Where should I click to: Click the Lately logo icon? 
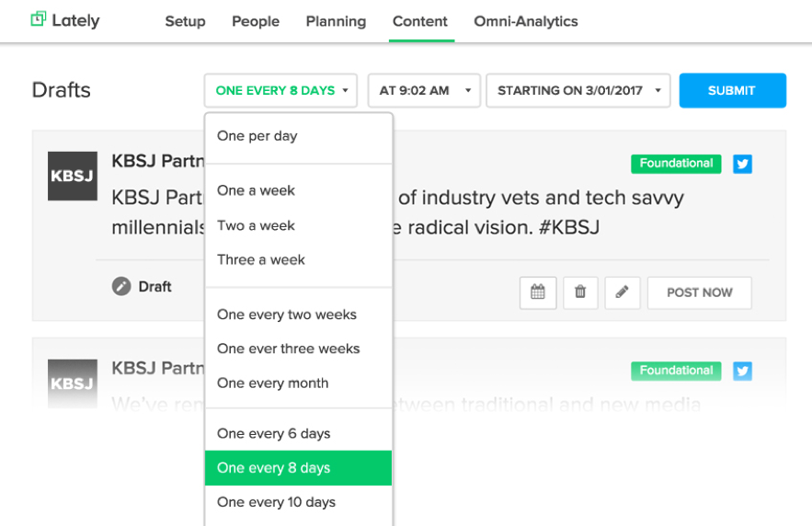[38, 19]
